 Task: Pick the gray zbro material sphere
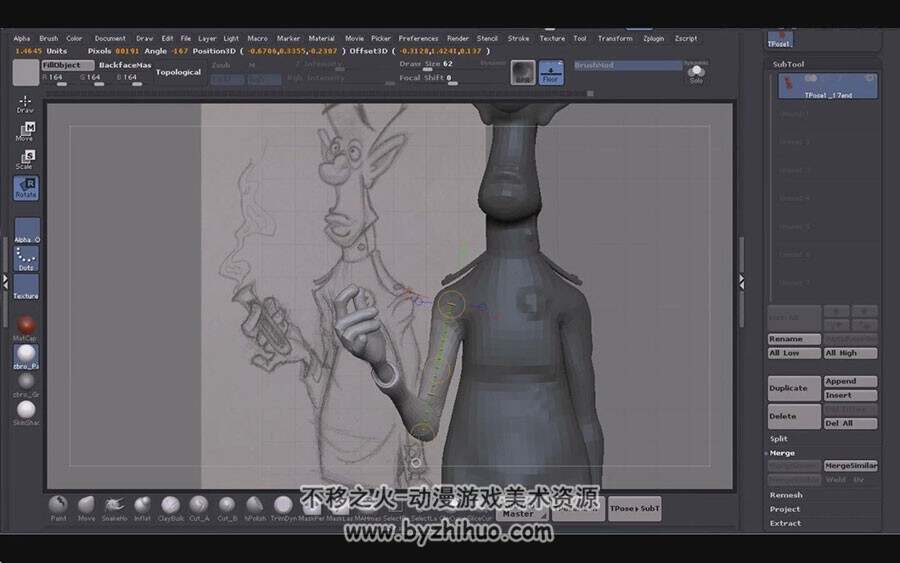pos(26,381)
